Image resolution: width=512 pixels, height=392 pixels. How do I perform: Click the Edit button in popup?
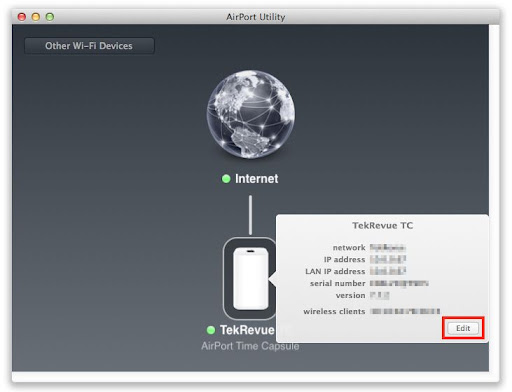(463, 328)
